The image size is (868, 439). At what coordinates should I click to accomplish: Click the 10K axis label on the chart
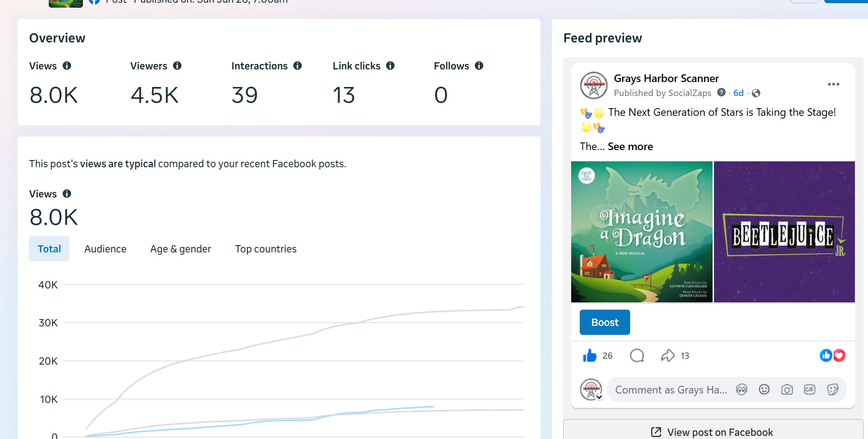[49, 399]
